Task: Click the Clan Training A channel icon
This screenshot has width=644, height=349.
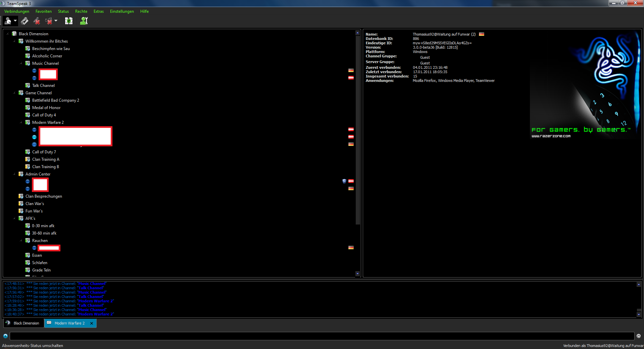Action: tap(28, 159)
